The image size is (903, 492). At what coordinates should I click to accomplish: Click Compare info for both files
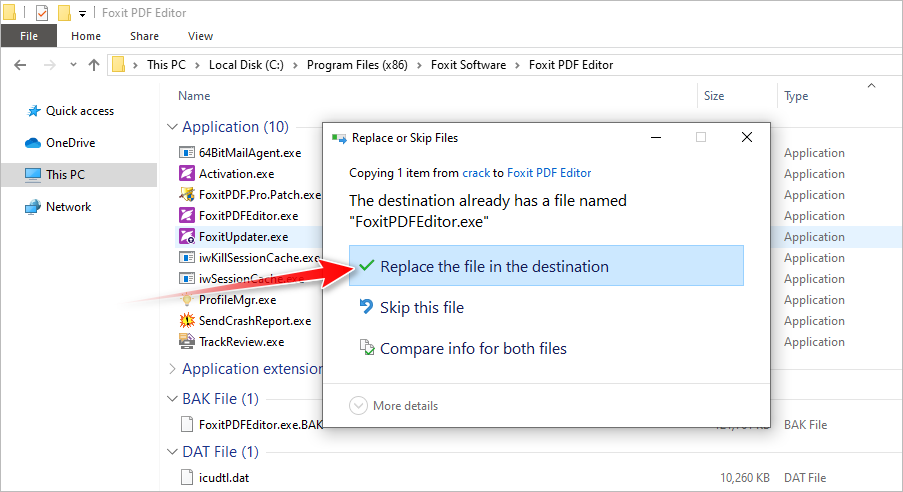tap(473, 349)
